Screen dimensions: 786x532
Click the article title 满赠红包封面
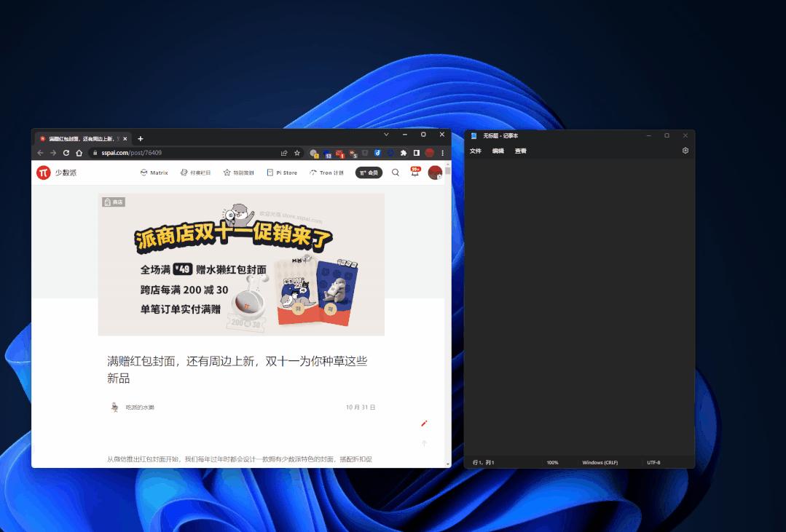(x=237, y=369)
